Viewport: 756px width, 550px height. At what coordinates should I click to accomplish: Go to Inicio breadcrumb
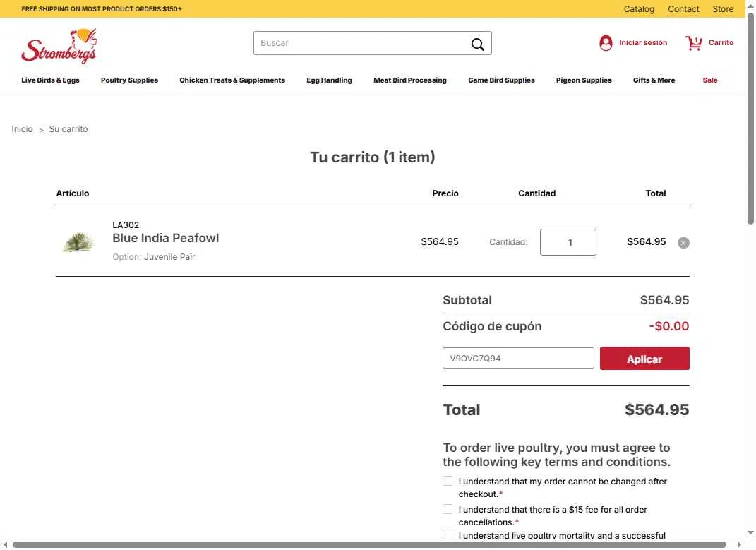[22, 129]
